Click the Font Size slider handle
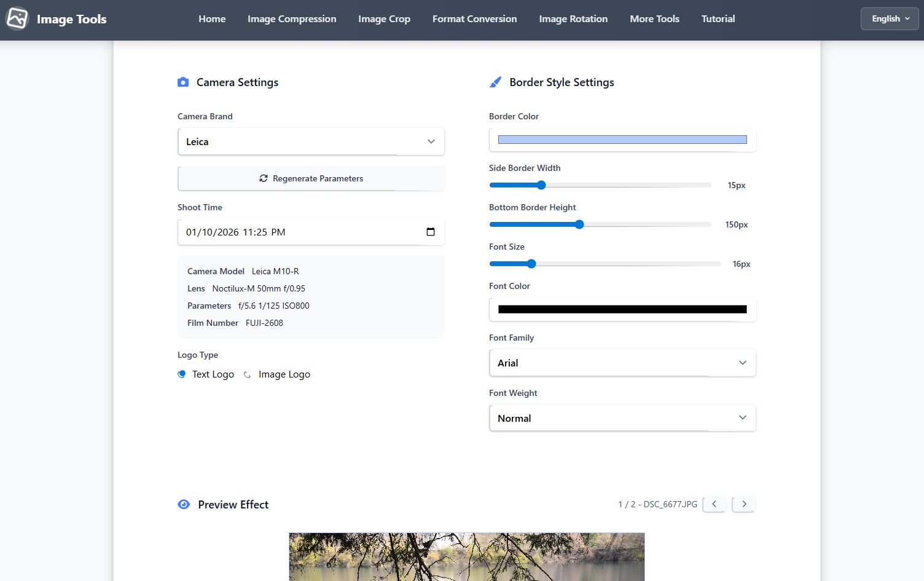 (x=531, y=264)
